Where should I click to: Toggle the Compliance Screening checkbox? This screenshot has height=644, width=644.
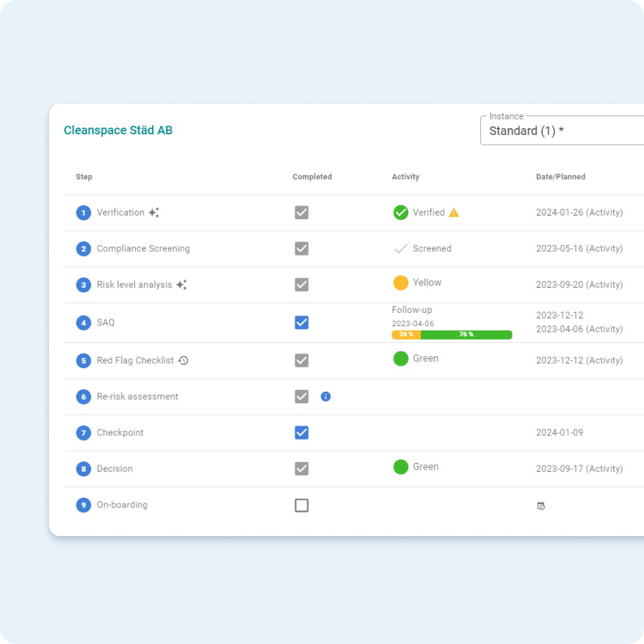(302, 248)
